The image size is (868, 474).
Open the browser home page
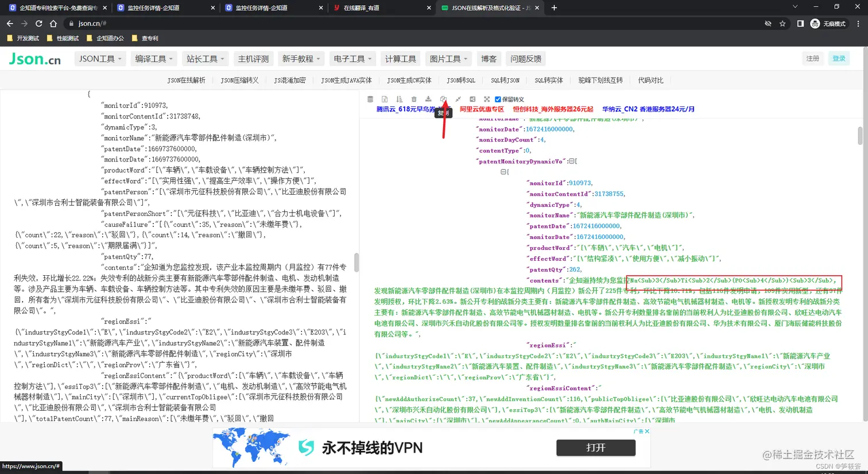(53, 24)
